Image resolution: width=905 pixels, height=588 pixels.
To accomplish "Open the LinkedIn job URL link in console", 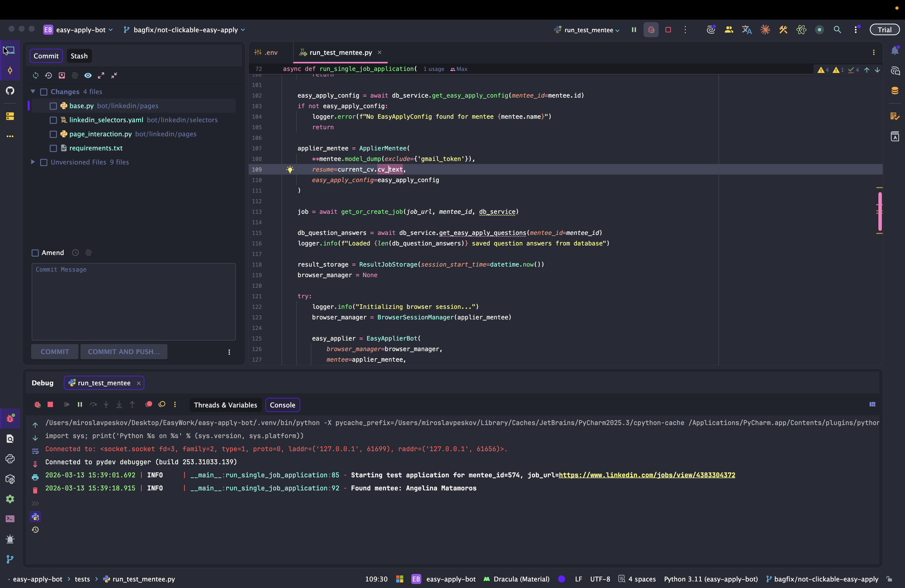I will pyautogui.click(x=646, y=475).
